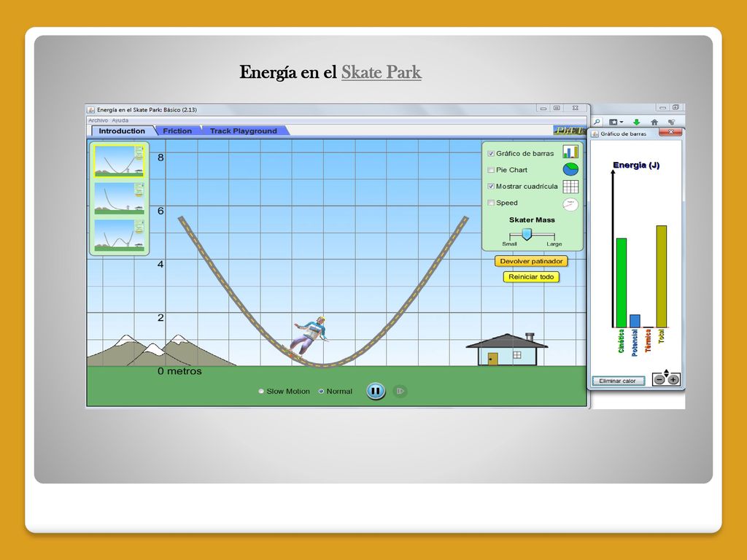This screenshot has height=560, width=747.
Task: Click the pie chart icon
Action: point(570,169)
